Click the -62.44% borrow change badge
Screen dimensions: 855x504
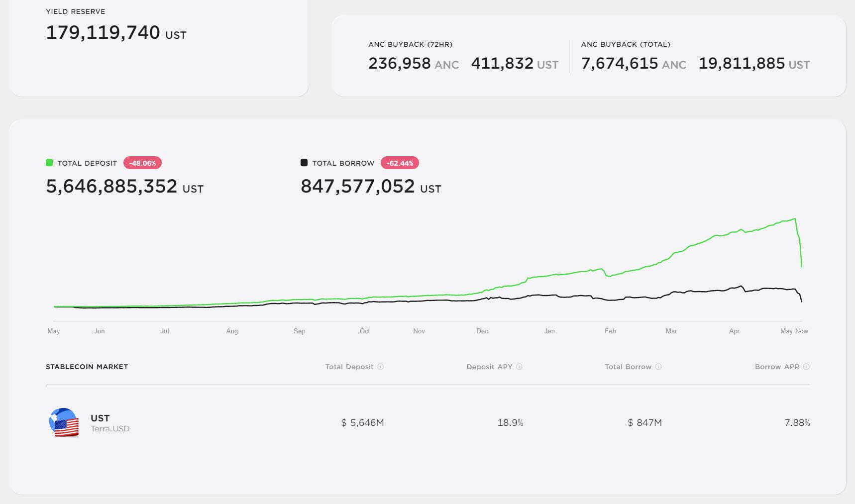(400, 163)
